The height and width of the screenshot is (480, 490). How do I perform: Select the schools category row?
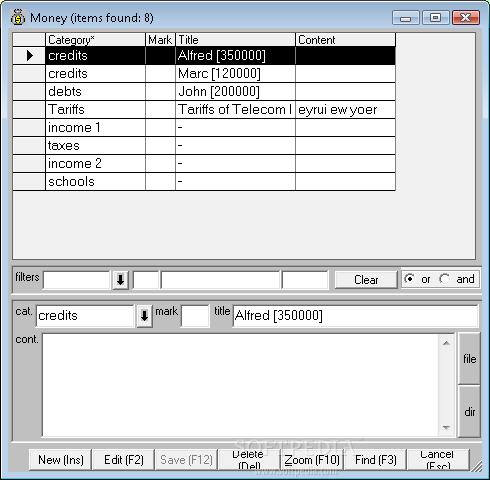coord(95,181)
